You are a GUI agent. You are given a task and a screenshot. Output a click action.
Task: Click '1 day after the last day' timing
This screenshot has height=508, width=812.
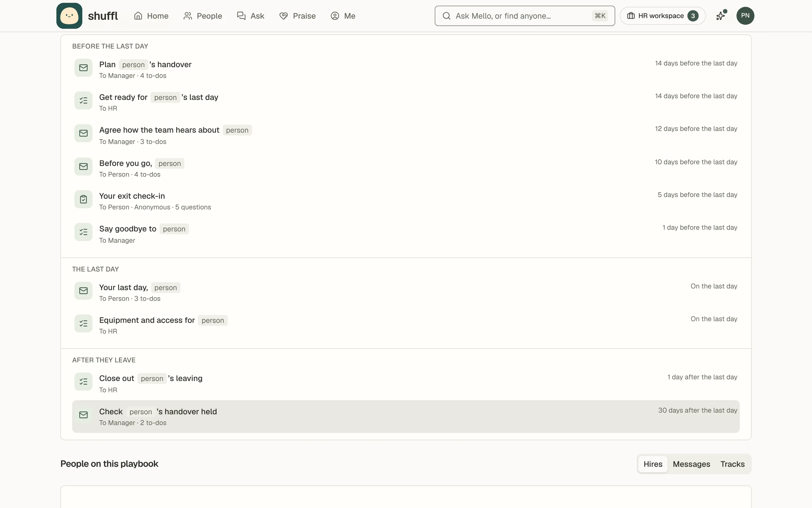coord(702,377)
